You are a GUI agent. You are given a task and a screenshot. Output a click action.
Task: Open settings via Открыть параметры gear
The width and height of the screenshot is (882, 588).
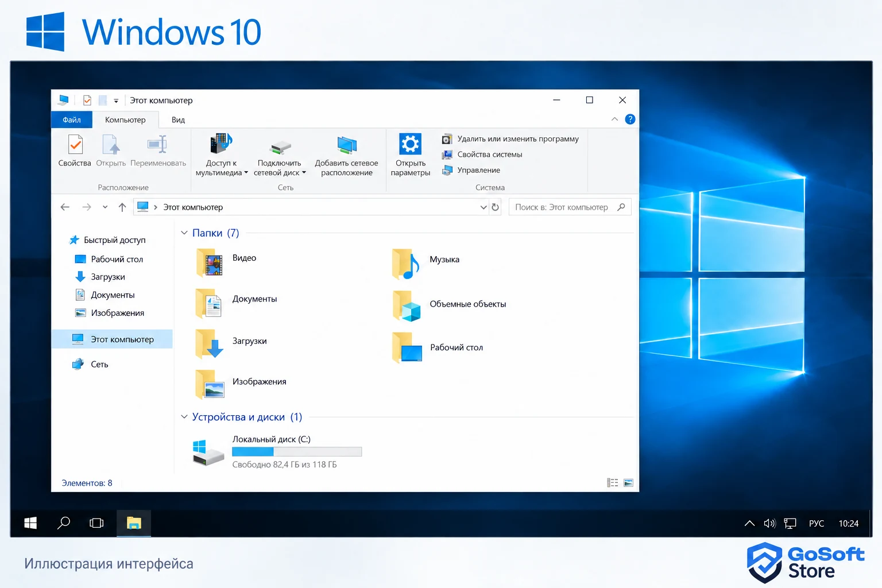pos(411,144)
